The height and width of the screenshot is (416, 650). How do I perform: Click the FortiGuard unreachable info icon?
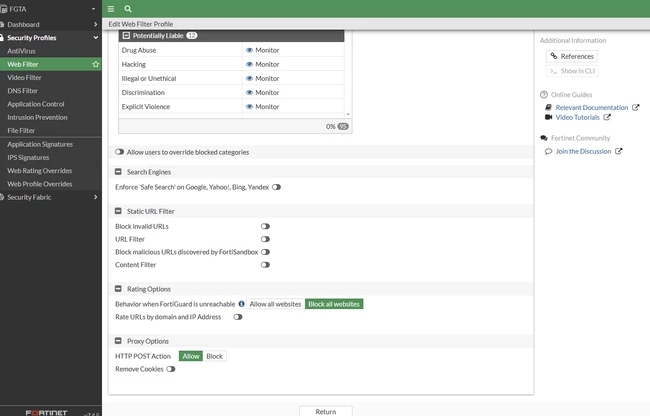[x=241, y=304]
